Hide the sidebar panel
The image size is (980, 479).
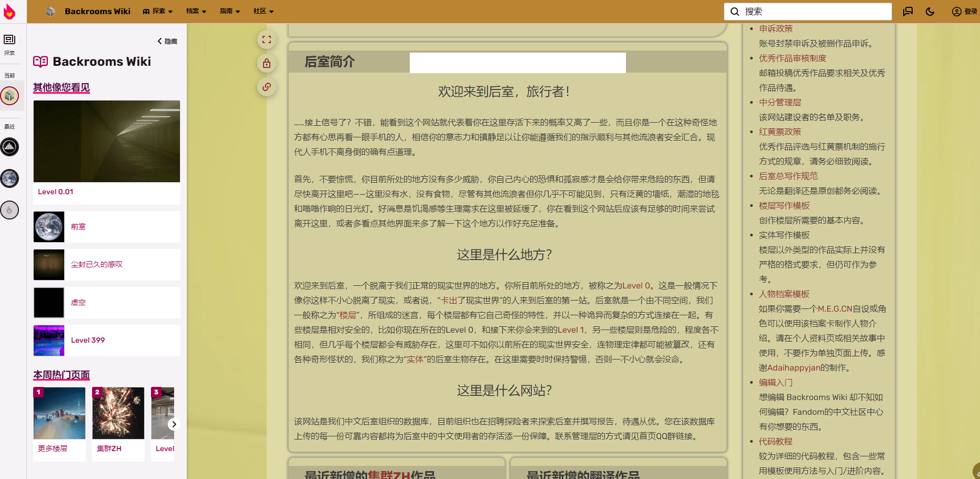tap(168, 41)
